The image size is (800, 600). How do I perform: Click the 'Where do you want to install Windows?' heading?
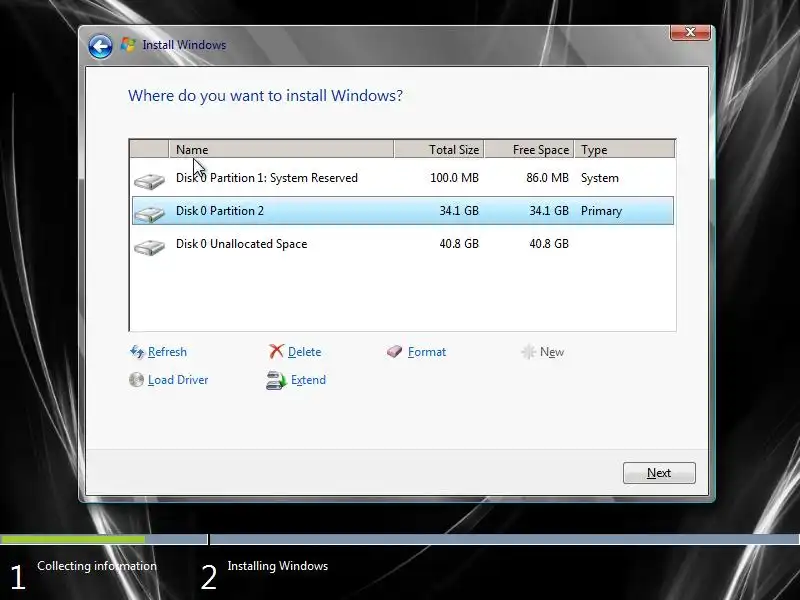tap(265, 96)
